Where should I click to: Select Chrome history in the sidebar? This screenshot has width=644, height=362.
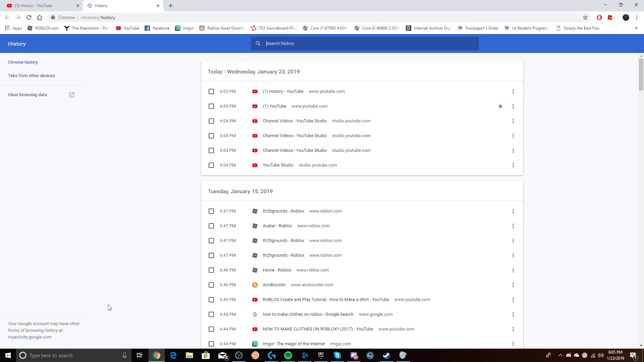(23, 62)
